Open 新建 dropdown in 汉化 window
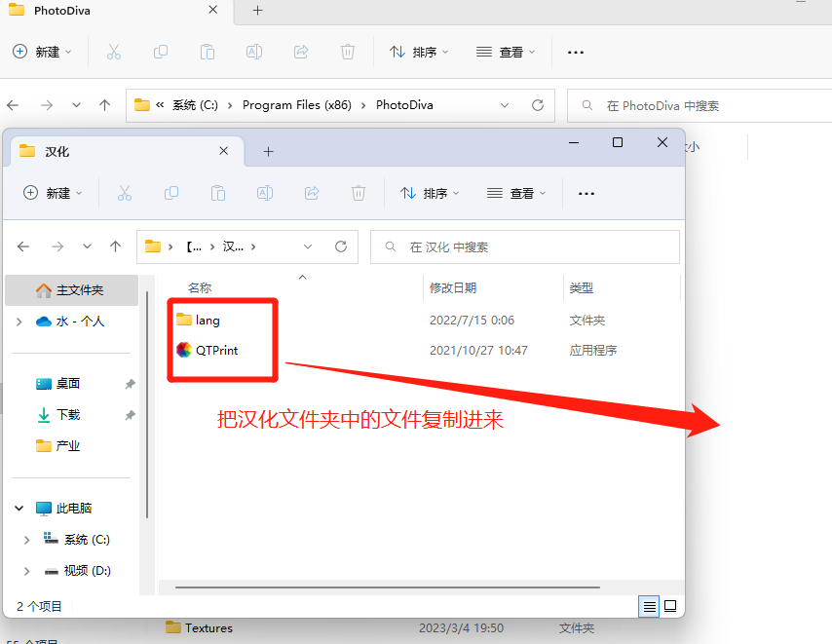 [53, 193]
